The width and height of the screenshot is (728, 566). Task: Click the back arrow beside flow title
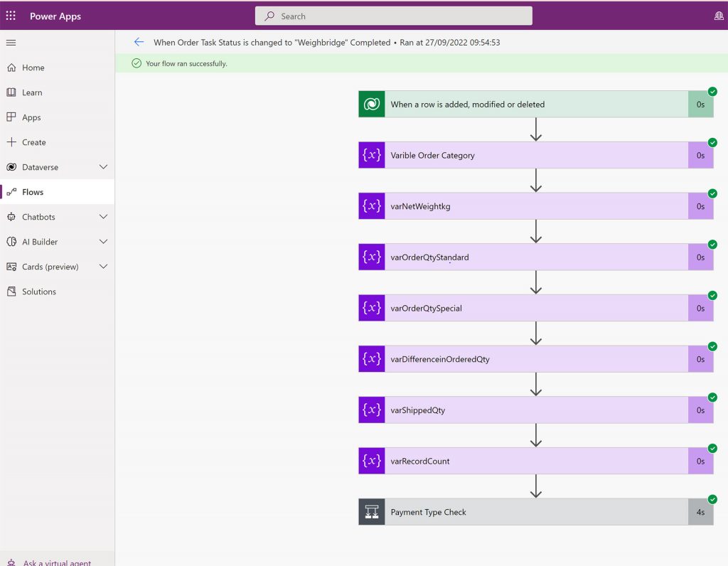[x=139, y=43]
